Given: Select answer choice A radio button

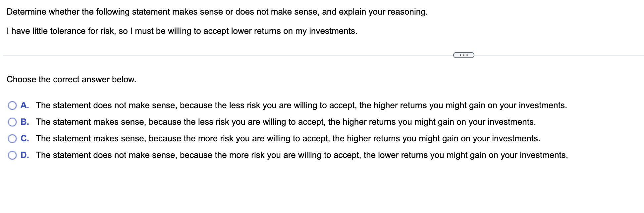Looking at the screenshot, I should (12, 106).
